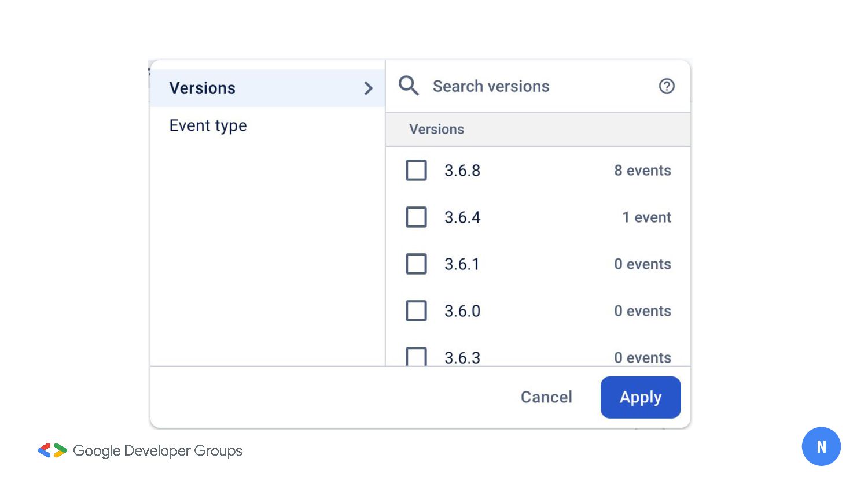Viewport: 868px width, 488px height.
Task: Open the help question mark icon
Action: pyautogui.click(x=667, y=86)
